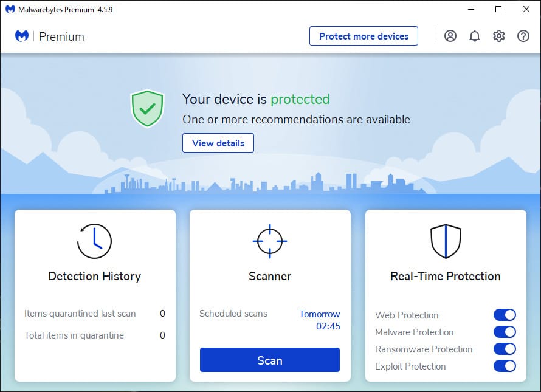This screenshot has height=392, width=541.
Task: Open the Tomorrow 02:45 scheduled scan link
Action: [320, 320]
